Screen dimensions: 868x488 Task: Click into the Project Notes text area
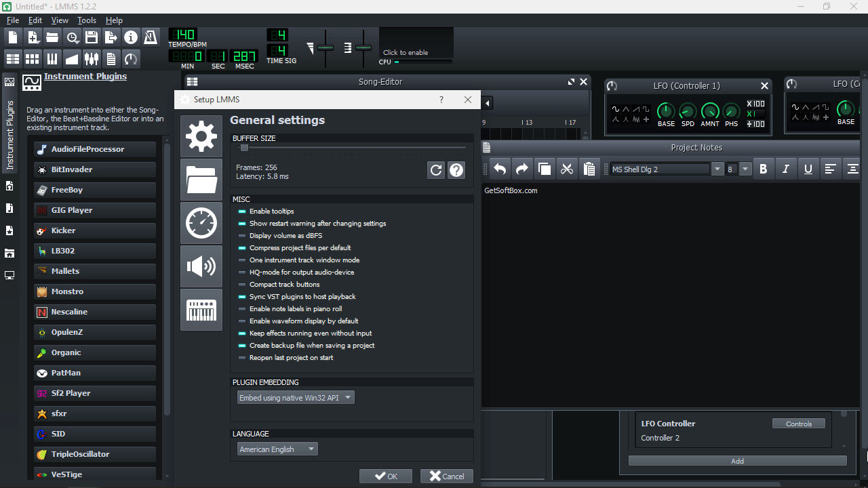pos(671,295)
